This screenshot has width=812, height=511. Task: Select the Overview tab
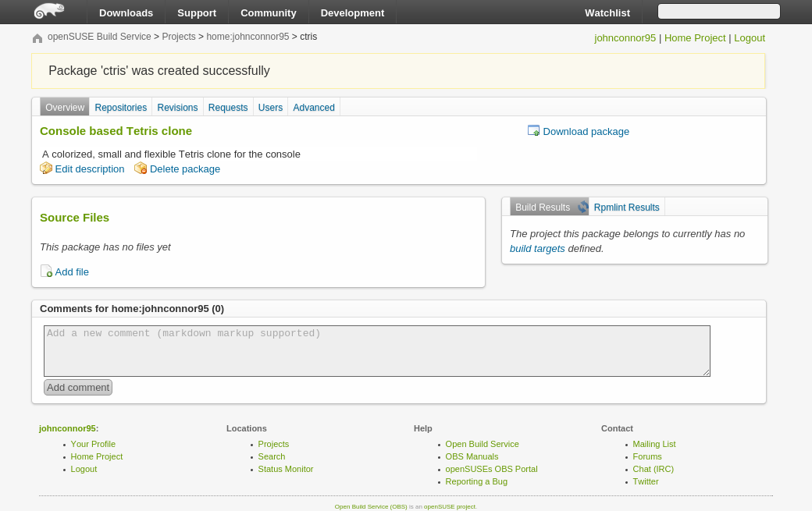[x=65, y=107]
